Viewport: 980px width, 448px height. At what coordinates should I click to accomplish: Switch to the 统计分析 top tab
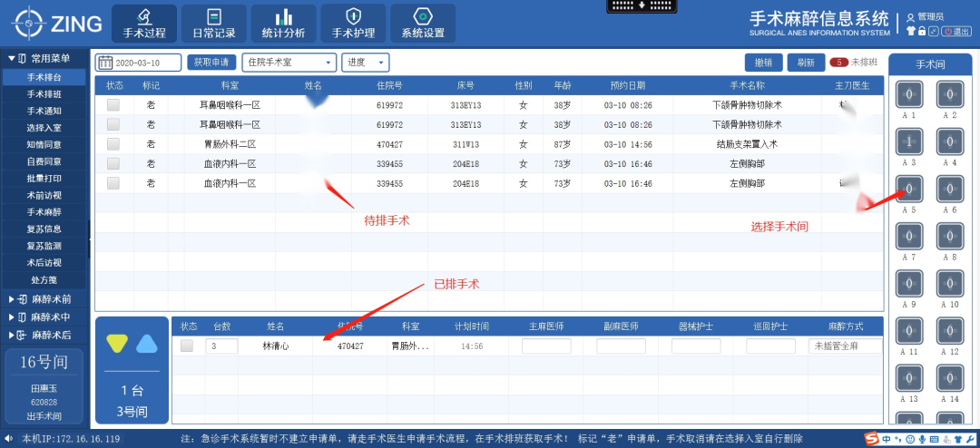(x=284, y=24)
